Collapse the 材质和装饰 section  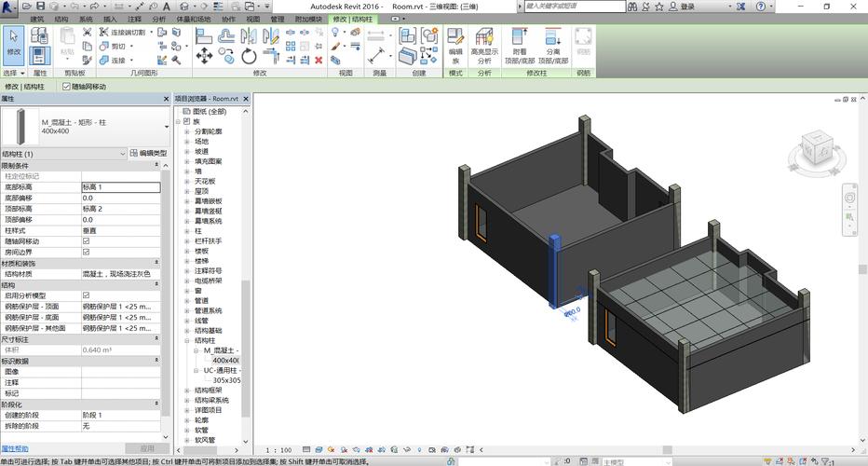(x=156, y=263)
